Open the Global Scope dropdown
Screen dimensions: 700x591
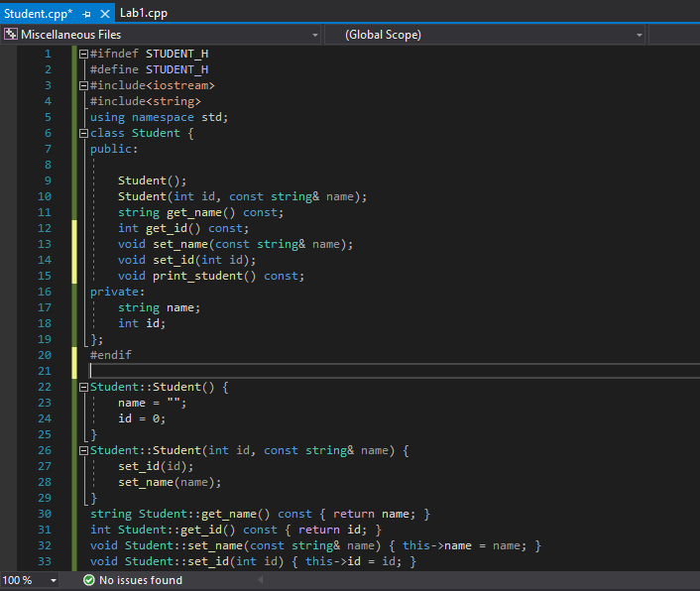pos(640,35)
